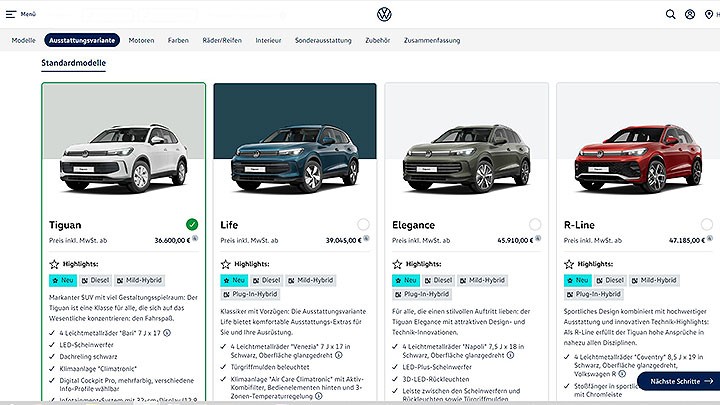Viewport: 720px width, 405px height.
Task: Open the Zubehör step
Action: (377, 40)
